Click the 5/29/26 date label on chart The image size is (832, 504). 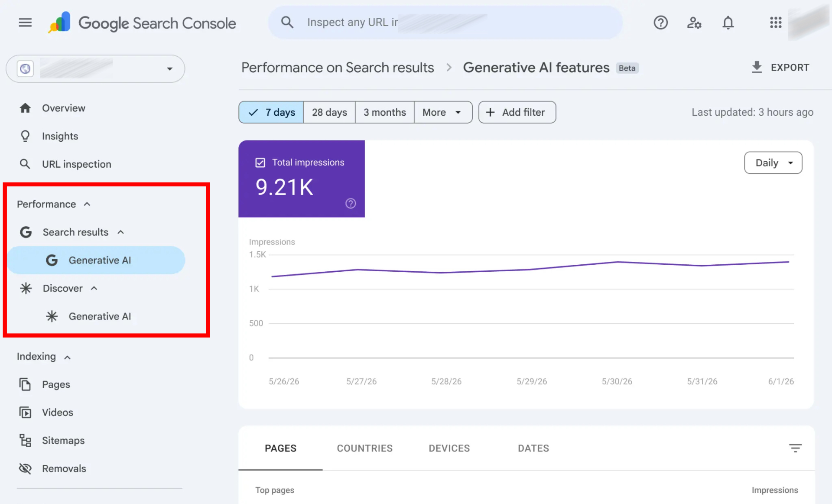pos(532,381)
